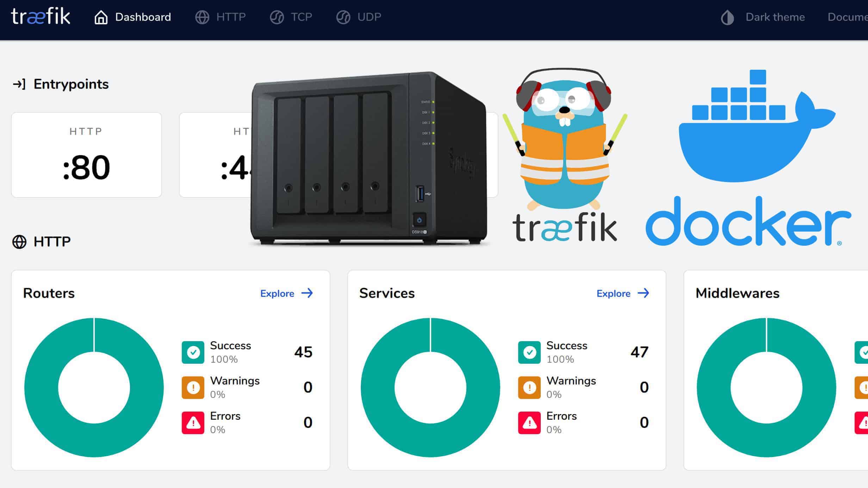Click the Services Errors count 0
This screenshot has height=488, width=868.
(644, 423)
